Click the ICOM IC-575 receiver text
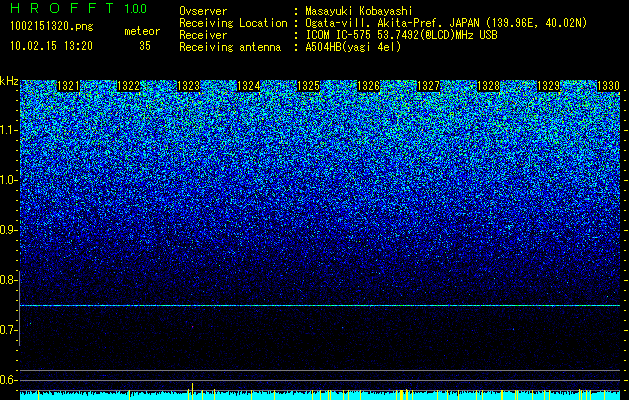The width and height of the screenshot is (629, 400). 401,35
